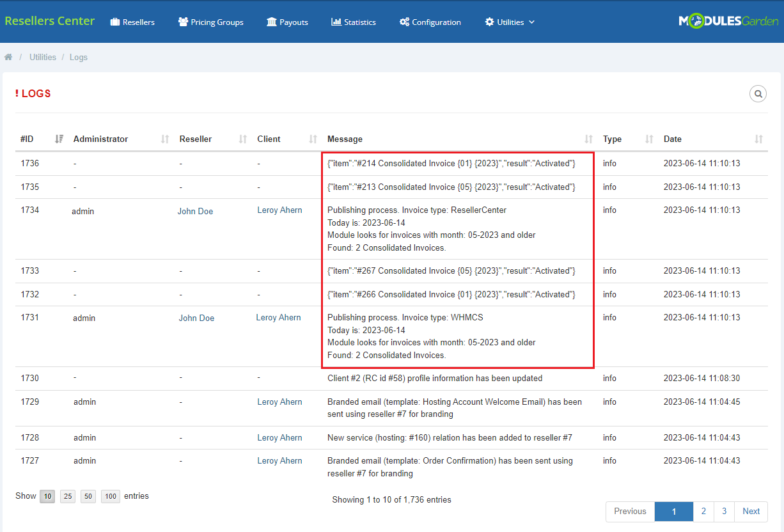Sort by Date column arrows
The width and height of the screenshot is (784, 532).
click(x=759, y=139)
